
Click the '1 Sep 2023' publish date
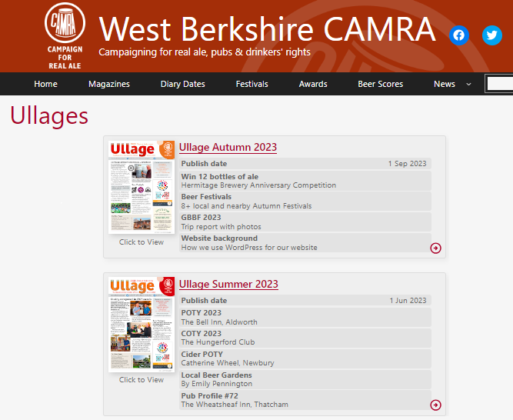(407, 164)
